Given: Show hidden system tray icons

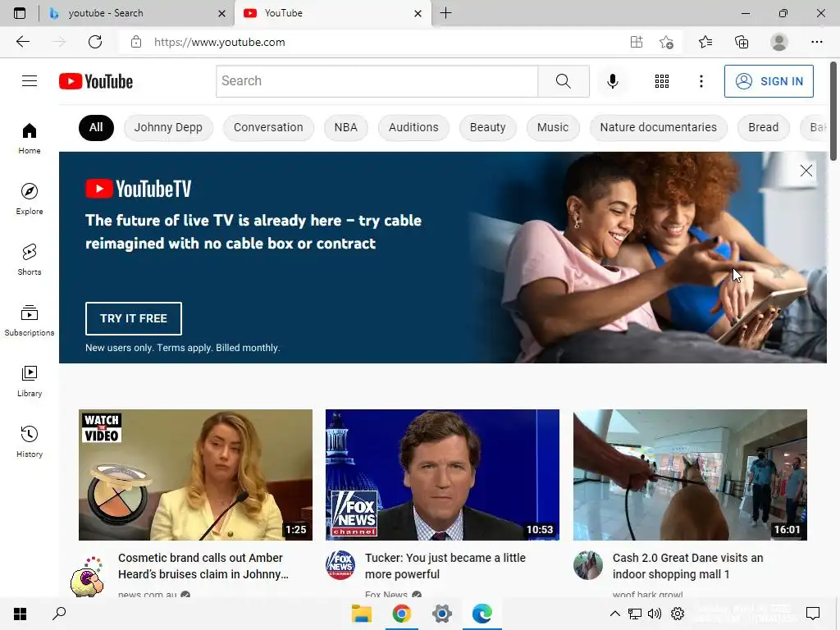Looking at the screenshot, I should pos(615,614).
